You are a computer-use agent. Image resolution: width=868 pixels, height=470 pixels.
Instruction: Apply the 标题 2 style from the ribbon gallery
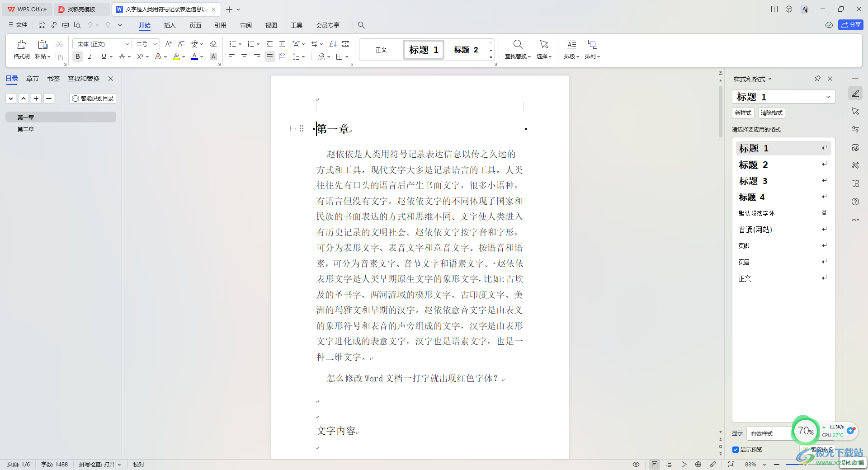pyautogui.click(x=466, y=50)
